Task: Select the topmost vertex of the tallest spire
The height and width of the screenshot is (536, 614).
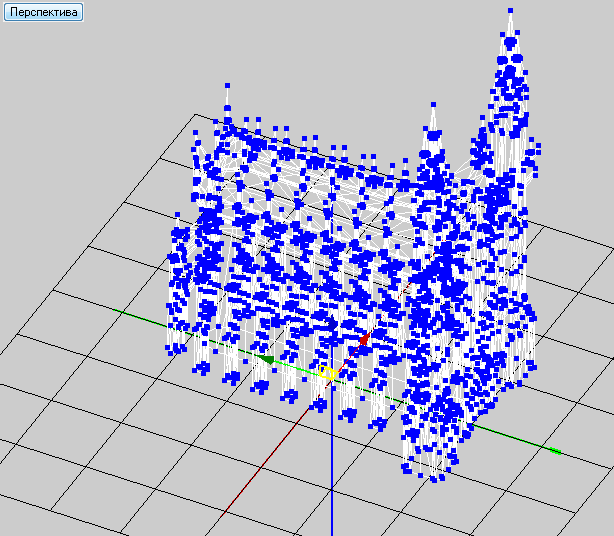Action: pyautogui.click(x=510, y=11)
